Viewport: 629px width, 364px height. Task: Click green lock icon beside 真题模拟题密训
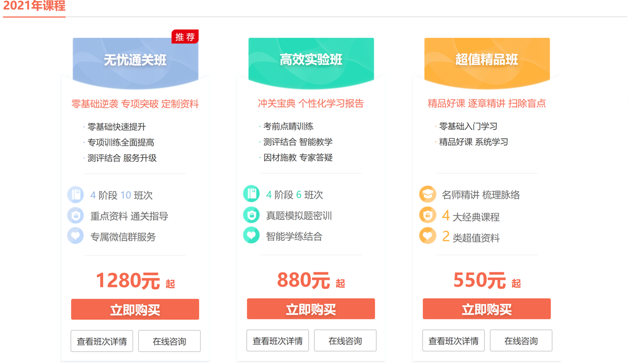point(251,215)
